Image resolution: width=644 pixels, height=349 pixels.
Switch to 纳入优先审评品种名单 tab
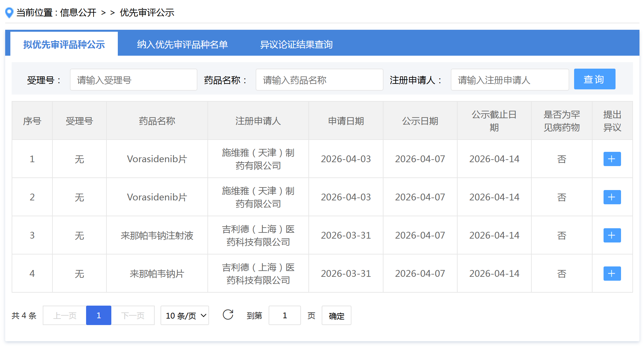tap(183, 45)
